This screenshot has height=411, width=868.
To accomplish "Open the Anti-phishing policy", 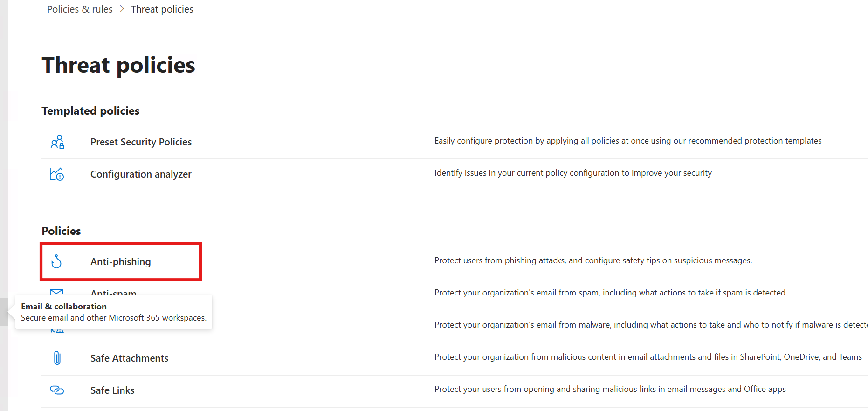I will 120,262.
